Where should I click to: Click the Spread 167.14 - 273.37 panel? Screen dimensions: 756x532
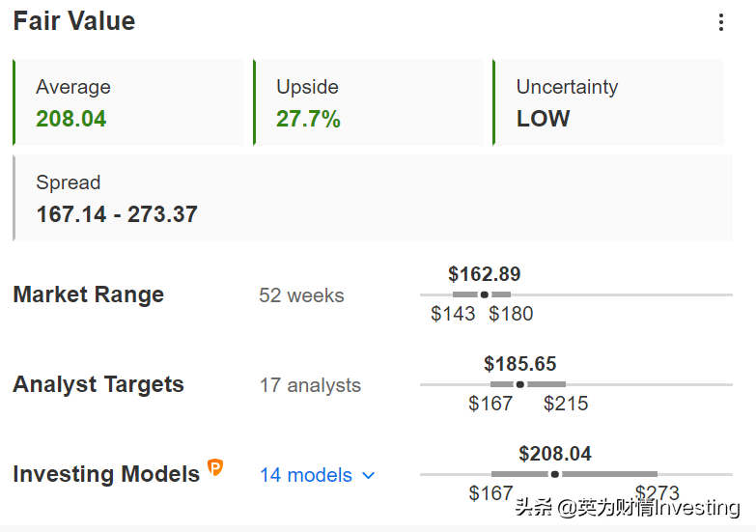coord(373,198)
